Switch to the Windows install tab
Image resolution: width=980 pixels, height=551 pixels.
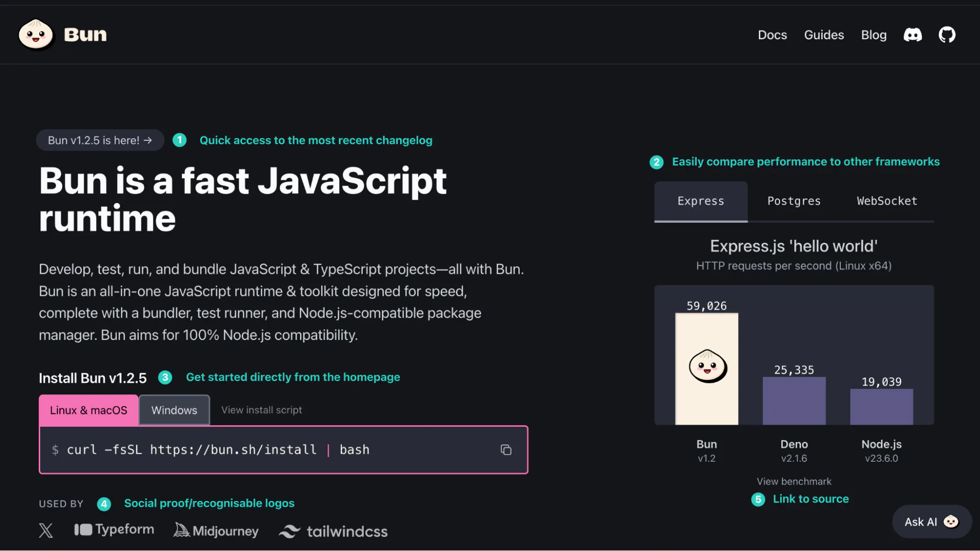coord(174,410)
